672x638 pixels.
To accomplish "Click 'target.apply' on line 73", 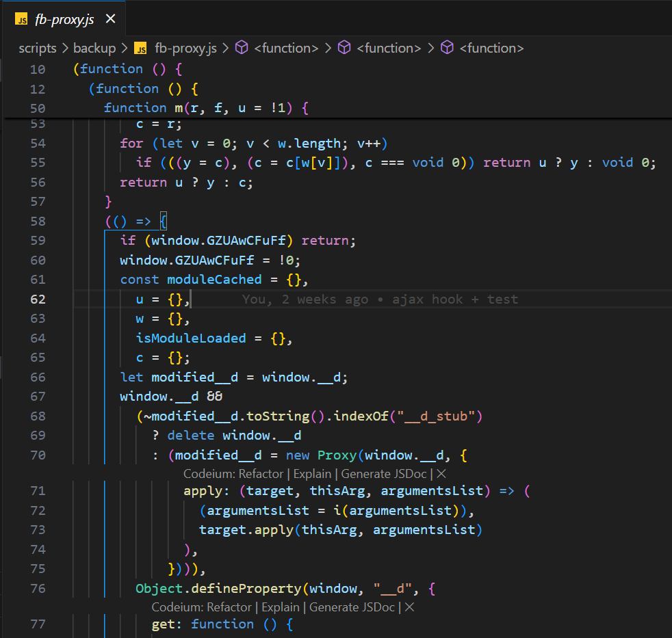I will coord(246,530).
